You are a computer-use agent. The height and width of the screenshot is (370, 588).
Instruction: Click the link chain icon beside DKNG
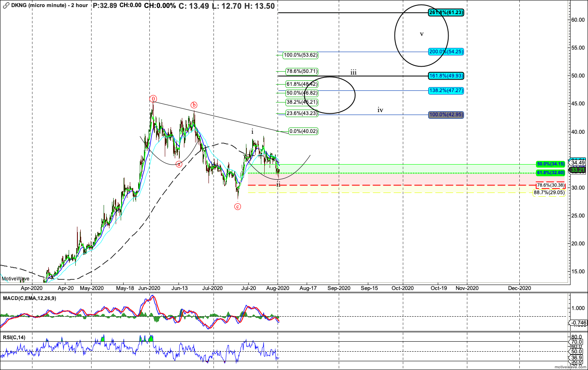6,5
